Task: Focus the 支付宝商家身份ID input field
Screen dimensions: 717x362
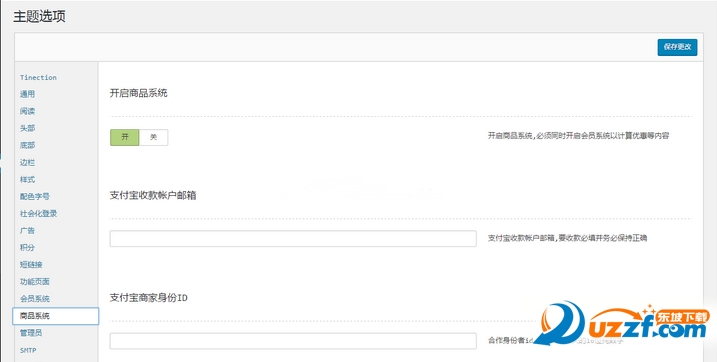Action: click(x=293, y=341)
